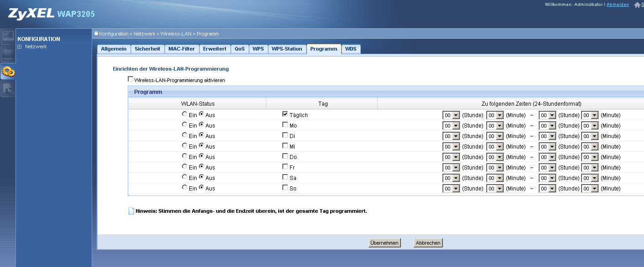Image resolution: width=644 pixels, height=267 pixels.
Task: Uncheck the Täglich day checkbox
Action: pyautogui.click(x=285, y=114)
